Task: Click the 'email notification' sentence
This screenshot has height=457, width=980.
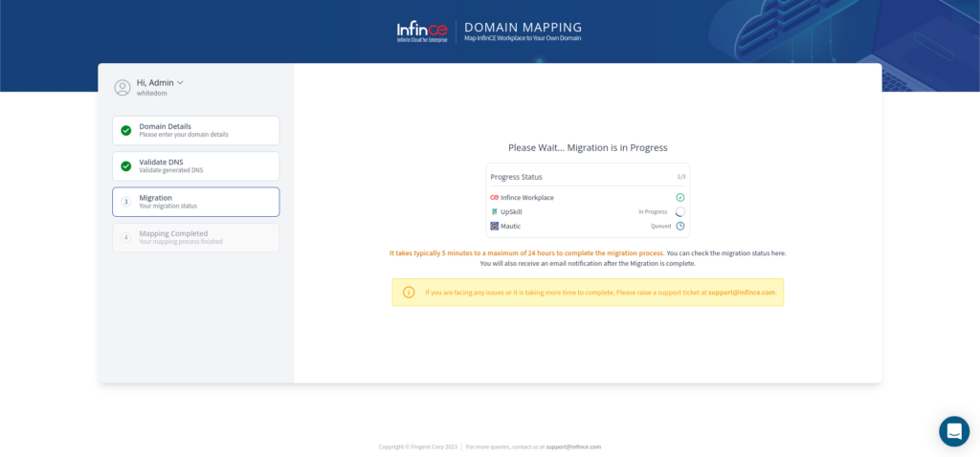Action: point(588,264)
